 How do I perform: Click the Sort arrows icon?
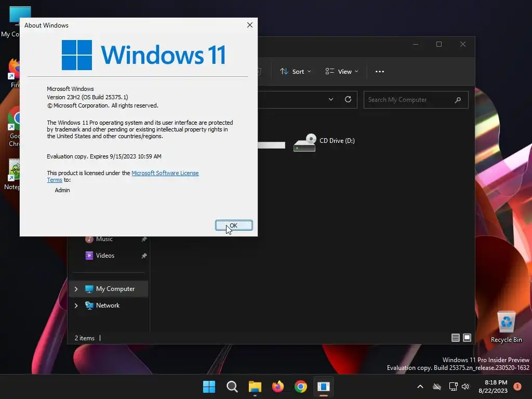[x=284, y=71]
